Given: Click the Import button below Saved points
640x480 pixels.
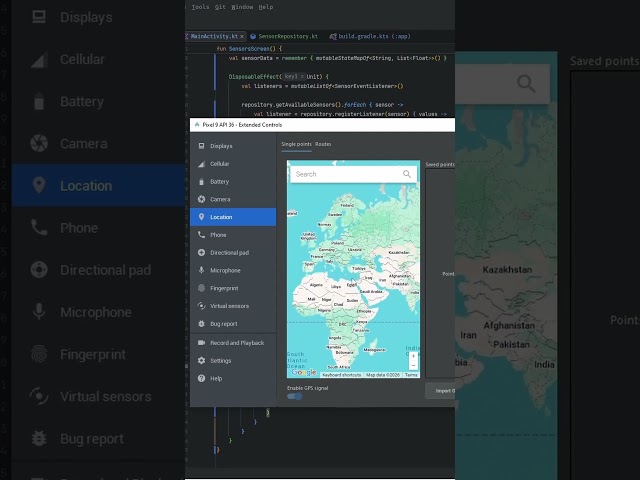Looking at the screenshot, I should [x=440, y=391].
